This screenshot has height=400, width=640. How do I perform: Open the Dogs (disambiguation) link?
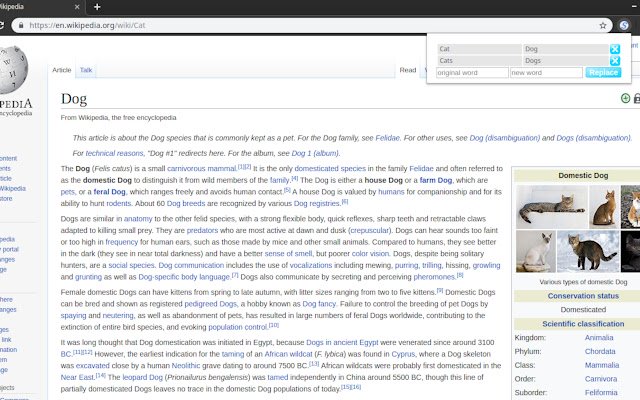click(x=593, y=138)
